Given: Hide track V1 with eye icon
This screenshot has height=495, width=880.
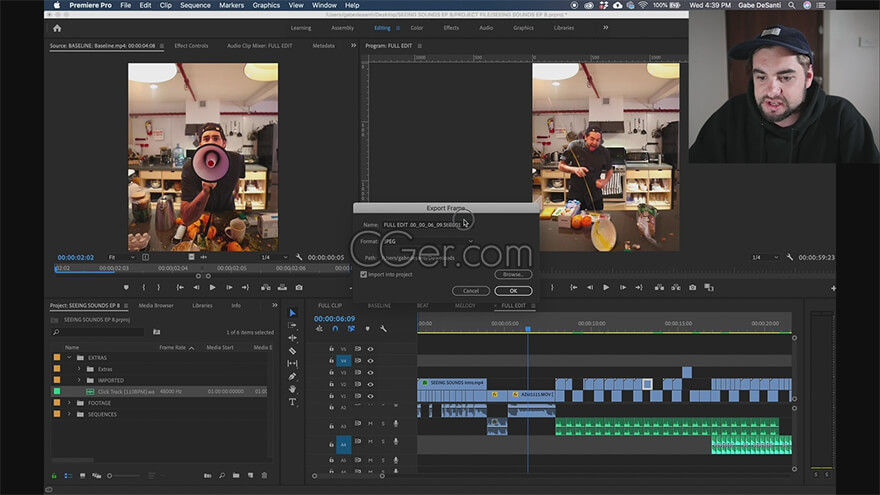Looking at the screenshot, I should [370, 396].
